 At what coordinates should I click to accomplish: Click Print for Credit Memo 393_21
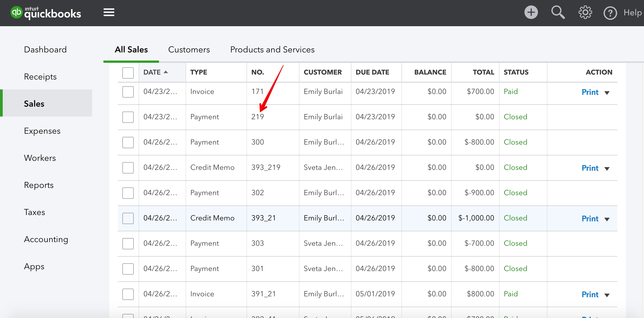tap(590, 218)
